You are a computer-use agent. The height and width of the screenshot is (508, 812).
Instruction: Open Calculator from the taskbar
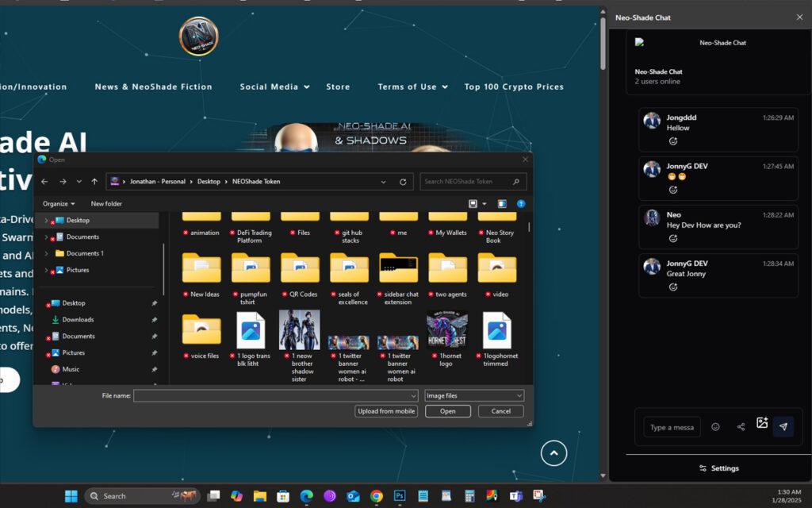(x=469, y=496)
